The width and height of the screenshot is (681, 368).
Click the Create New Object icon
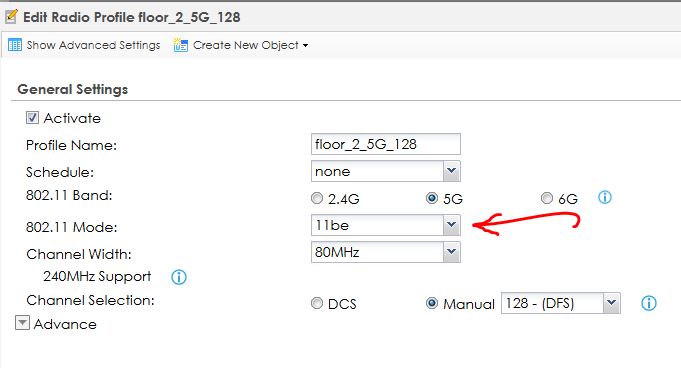181,45
